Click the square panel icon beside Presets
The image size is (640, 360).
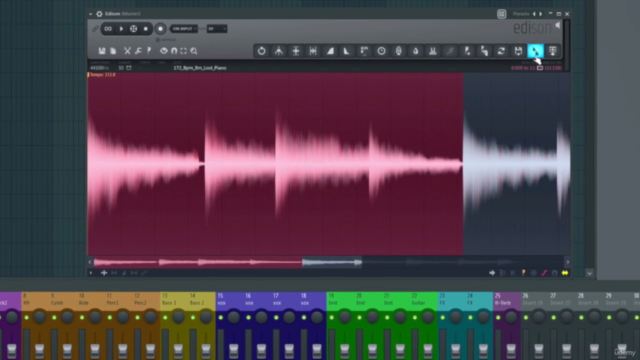502,14
